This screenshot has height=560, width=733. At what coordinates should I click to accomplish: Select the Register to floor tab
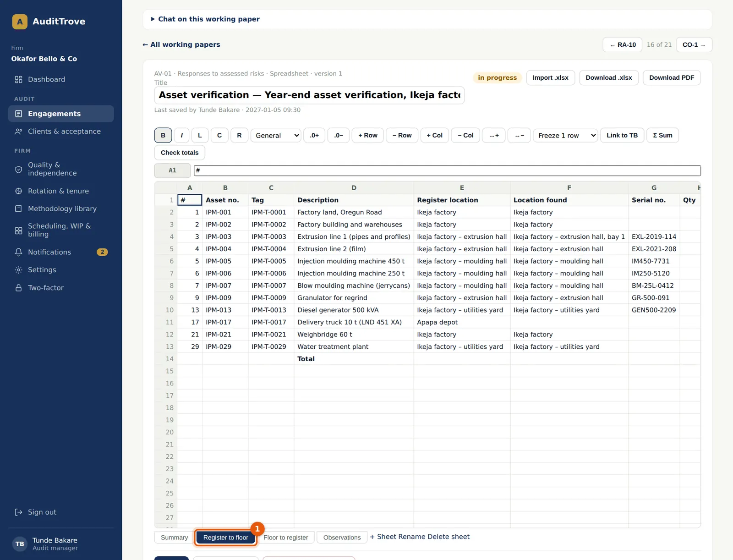[226, 538]
